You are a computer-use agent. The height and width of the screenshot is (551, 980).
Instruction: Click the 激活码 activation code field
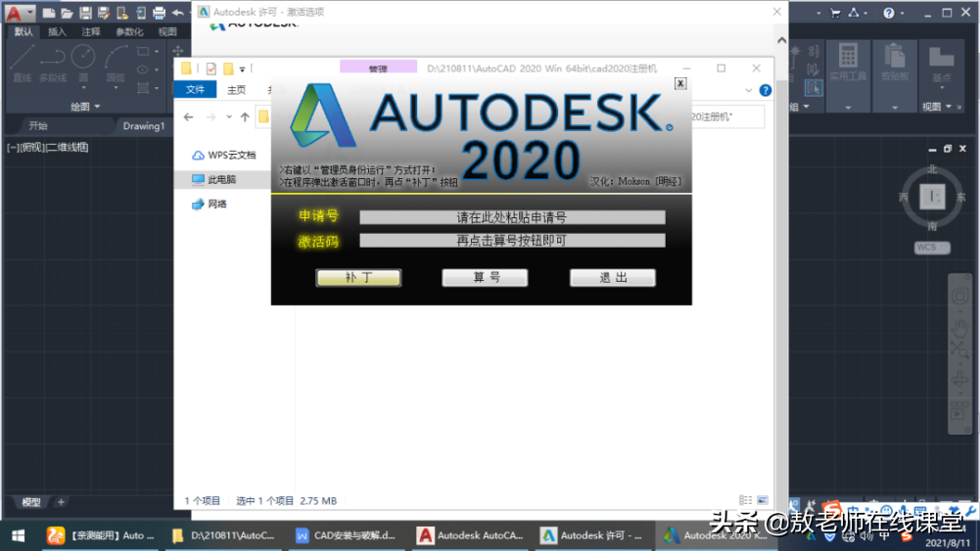512,241
